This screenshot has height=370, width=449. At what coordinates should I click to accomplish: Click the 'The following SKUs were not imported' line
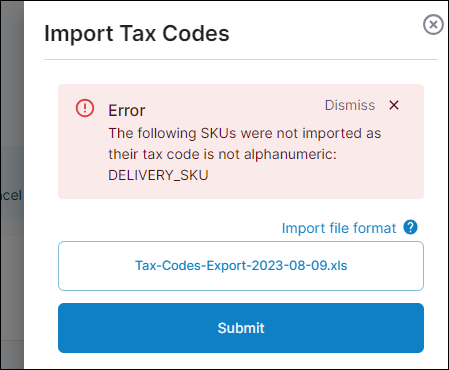click(245, 133)
